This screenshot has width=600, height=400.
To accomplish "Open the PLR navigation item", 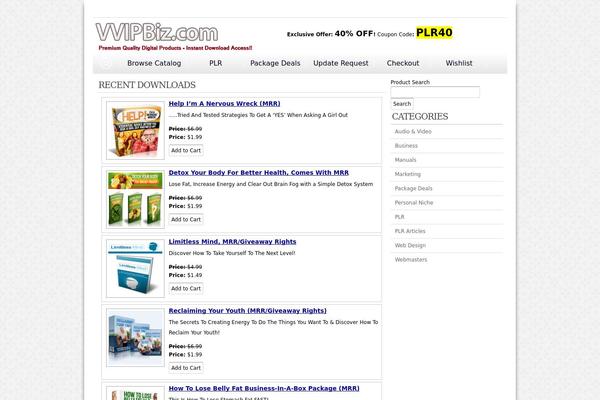I will click(x=215, y=63).
